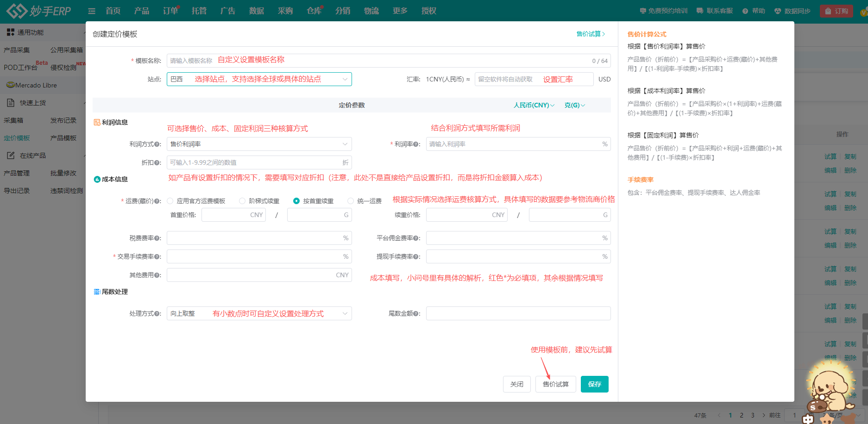
Task: Click the question mark icon beside 折扣
Action: [157, 163]
